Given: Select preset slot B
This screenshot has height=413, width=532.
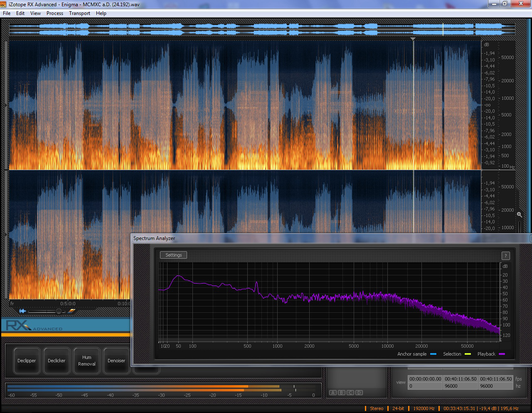Looking at the screenshot, I should pos(342,393).
